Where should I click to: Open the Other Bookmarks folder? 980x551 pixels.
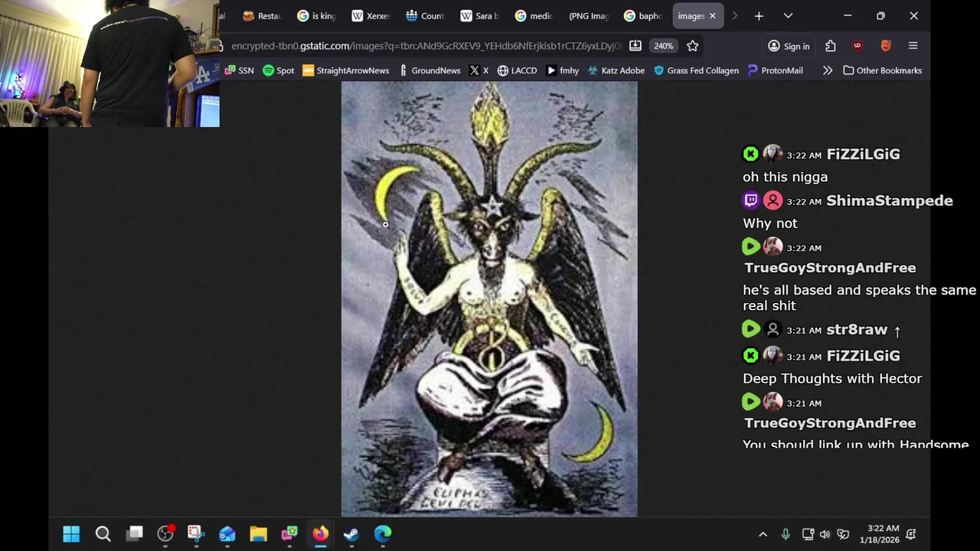(882, 70)
